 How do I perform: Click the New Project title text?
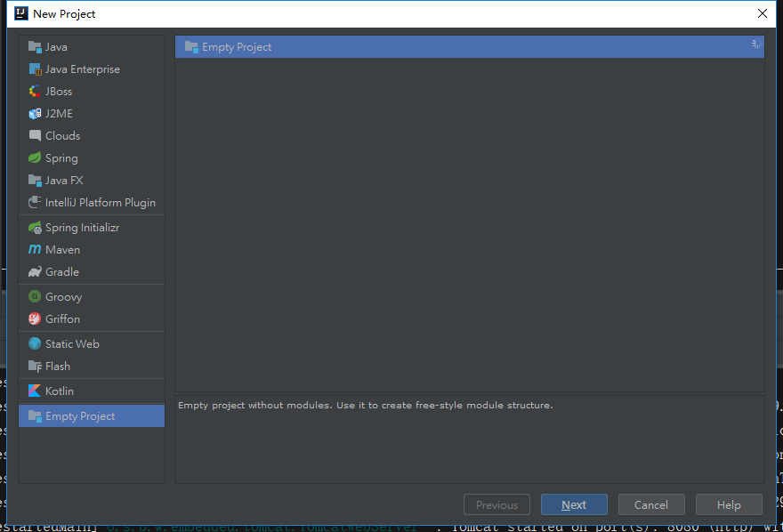(64, 14)
